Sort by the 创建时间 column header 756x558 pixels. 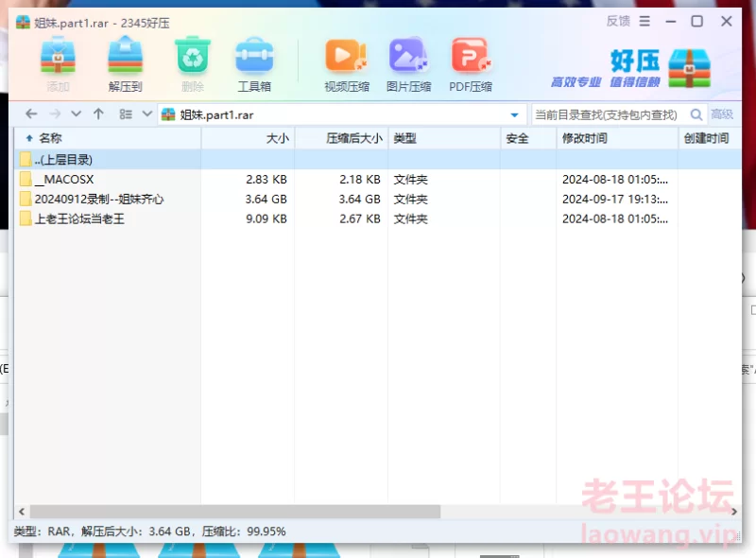[x=710, y=138]
